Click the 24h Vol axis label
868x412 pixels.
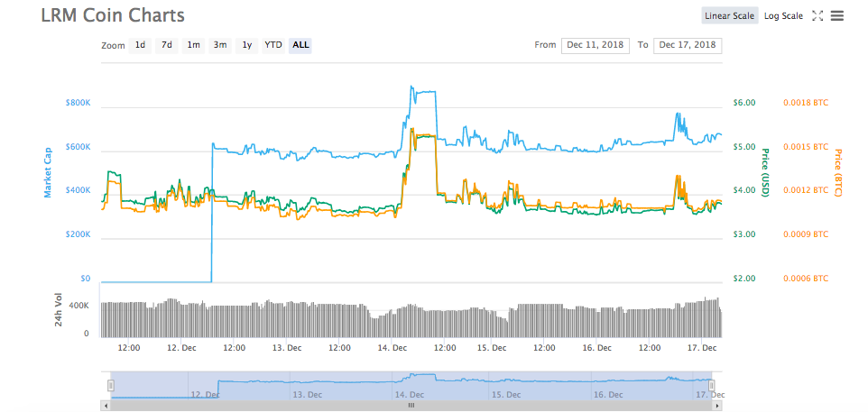tap(58, 310)
